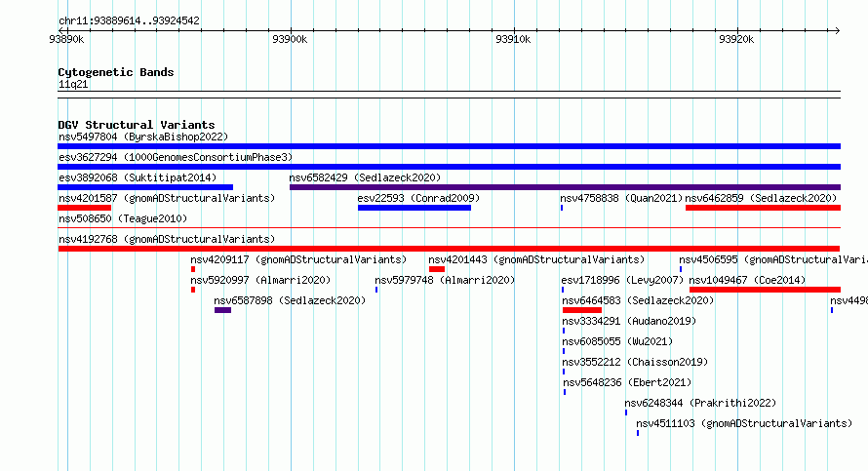Click the red bar of nsv4201443
This screenshot has width=868, height=471.
[x=437, y=269]
